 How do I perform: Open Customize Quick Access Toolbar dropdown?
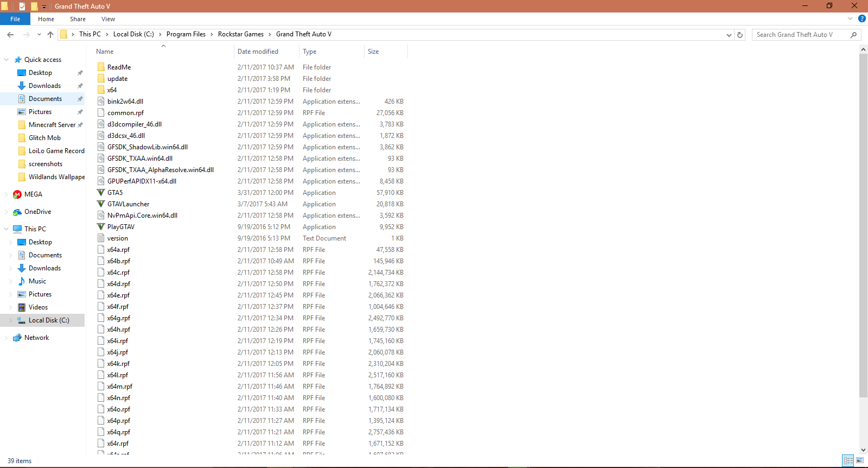click(44, 7)
